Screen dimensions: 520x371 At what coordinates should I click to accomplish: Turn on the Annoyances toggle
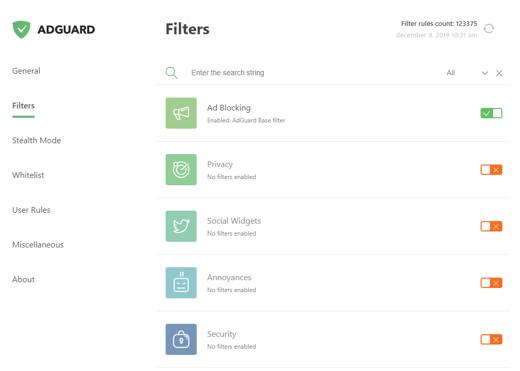(x=491, y=283)
